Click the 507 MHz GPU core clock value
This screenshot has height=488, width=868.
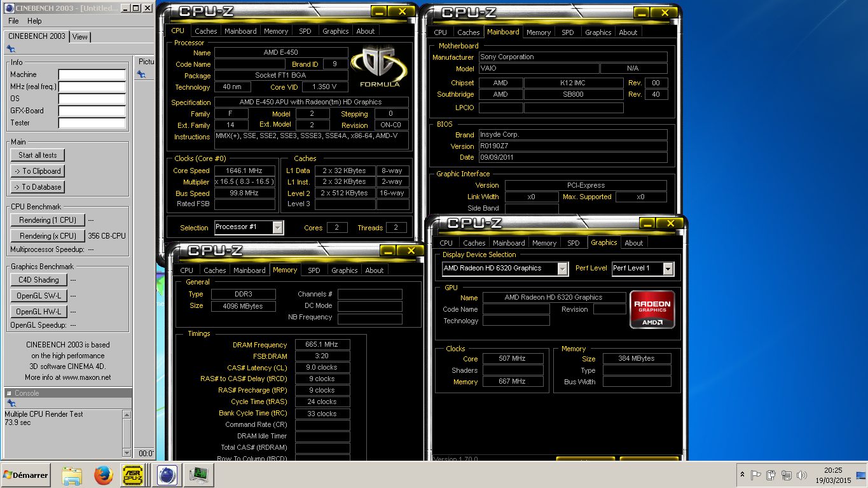coord(513,359)
